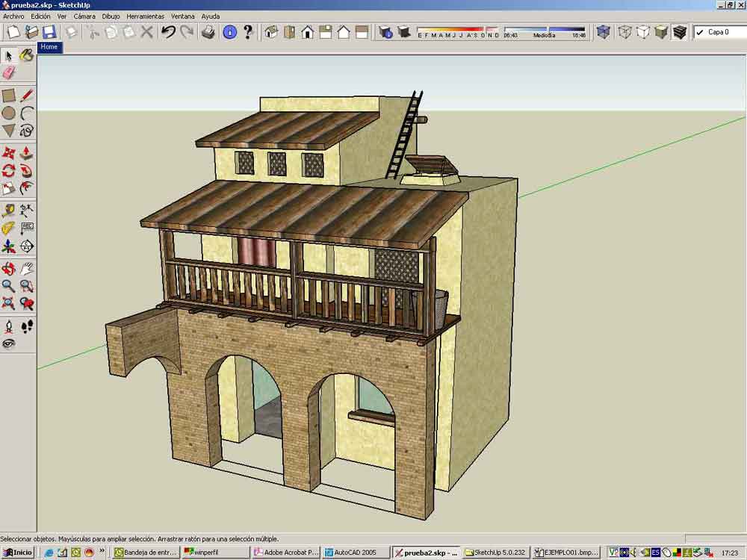Click the Save floppy disk icon
This screenshot has width=747, height=560.
click(49, 32)
